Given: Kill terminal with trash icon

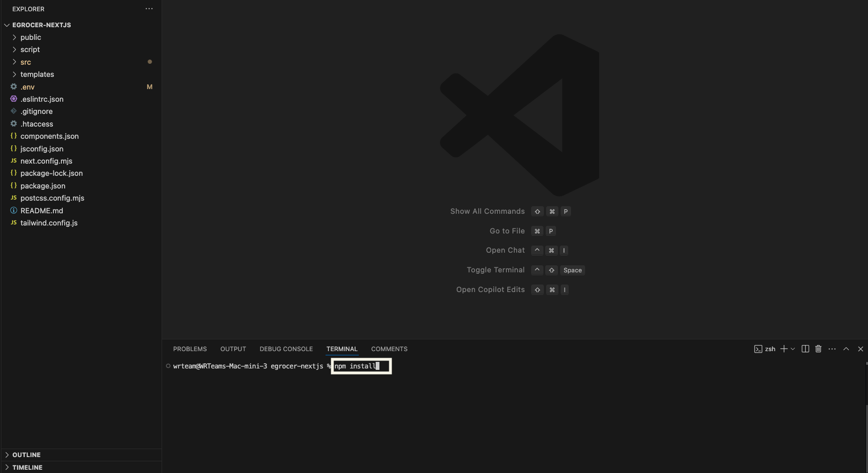Looking at the screenshot, I should click(x=818, y=349).
